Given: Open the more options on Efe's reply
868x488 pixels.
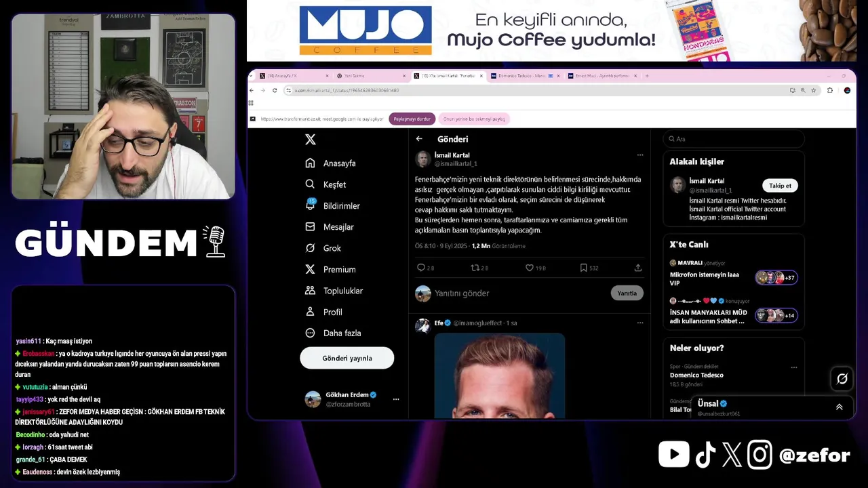Looking at the screenshot, I should [639, 323].
